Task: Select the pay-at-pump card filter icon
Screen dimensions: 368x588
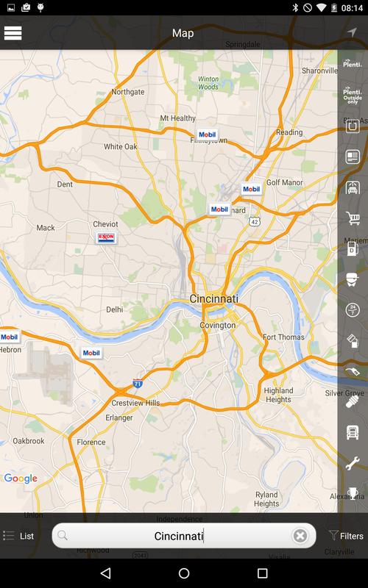Action: point(353,341)
